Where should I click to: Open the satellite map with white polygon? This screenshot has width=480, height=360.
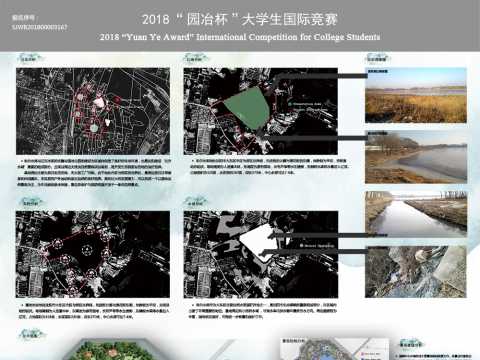[261, 254]
